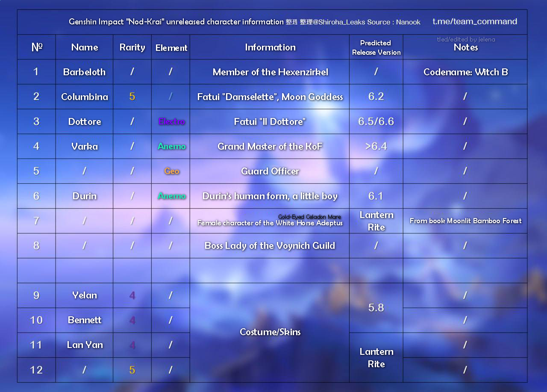Click the "Information" column header

[270, 47]
